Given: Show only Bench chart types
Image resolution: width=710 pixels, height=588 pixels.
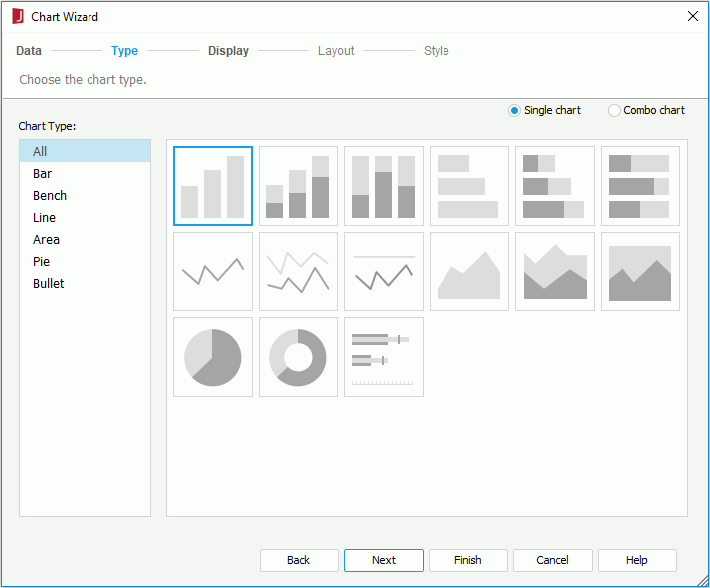Looking at the screenshot, I should [x=86, y=195].
